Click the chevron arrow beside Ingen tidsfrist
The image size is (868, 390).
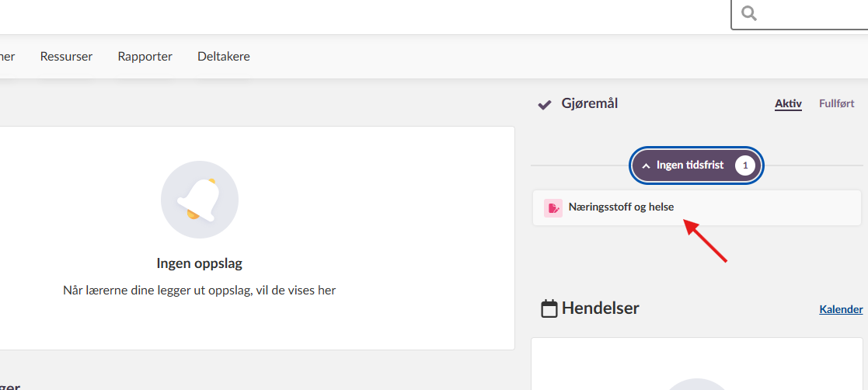tap(646, 165)
